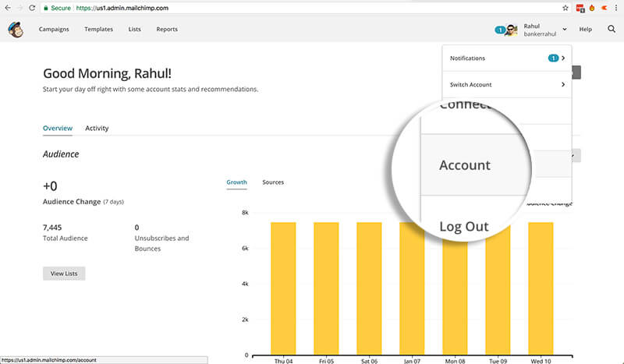
Task: Click the Thu 04 chart bar
Action: pos(283,288)
